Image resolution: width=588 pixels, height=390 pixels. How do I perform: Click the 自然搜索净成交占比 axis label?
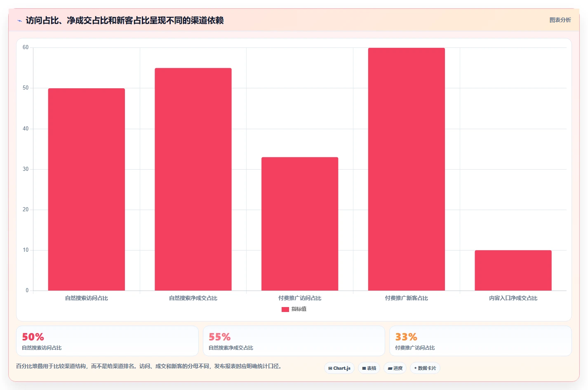point(193,298)
